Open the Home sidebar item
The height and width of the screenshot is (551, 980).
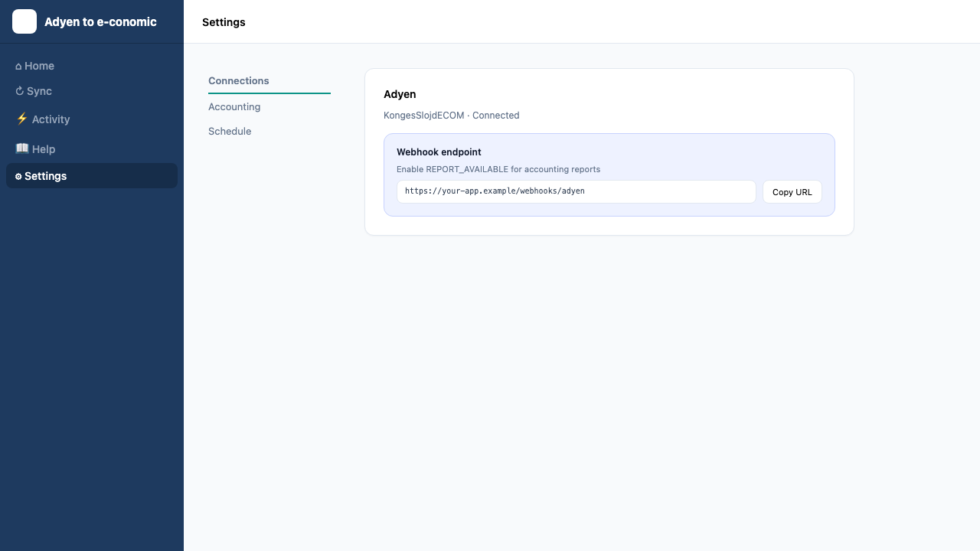[x=92, y=66]
